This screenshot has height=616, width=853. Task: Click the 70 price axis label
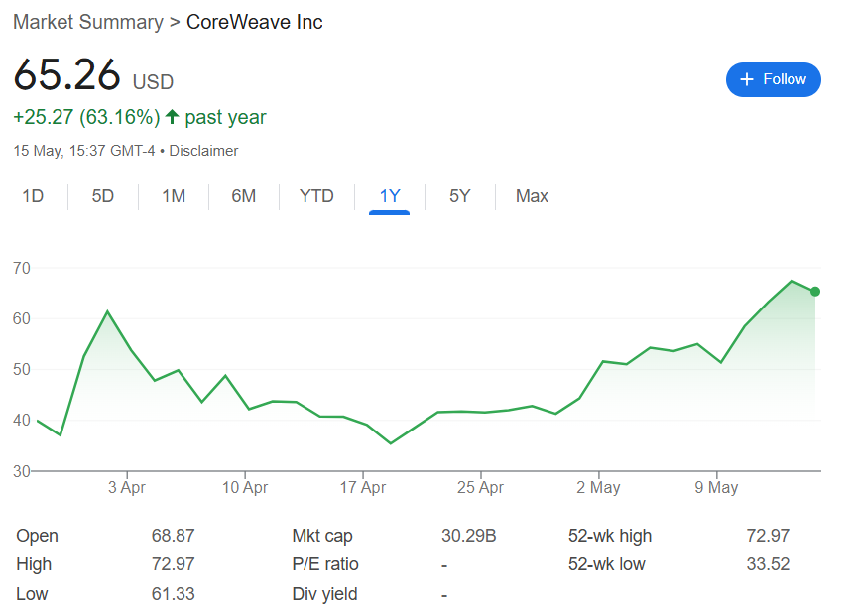pos(22,268)
